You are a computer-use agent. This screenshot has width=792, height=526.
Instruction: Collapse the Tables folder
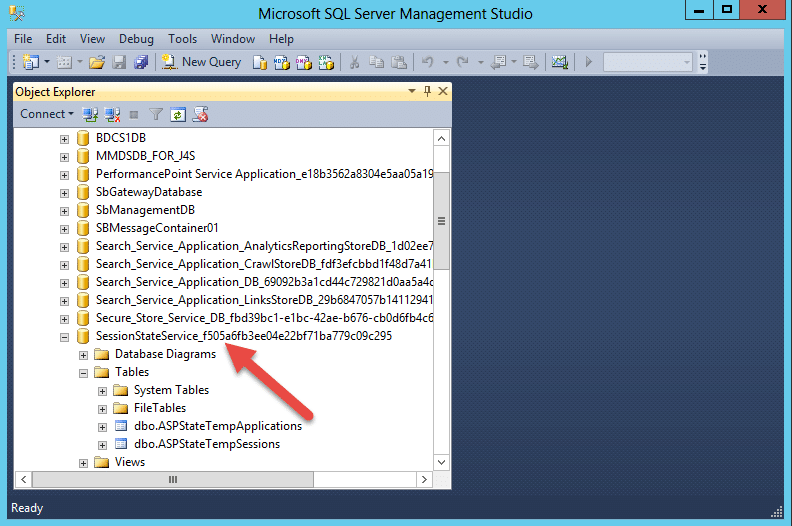(x=84, y=373)
